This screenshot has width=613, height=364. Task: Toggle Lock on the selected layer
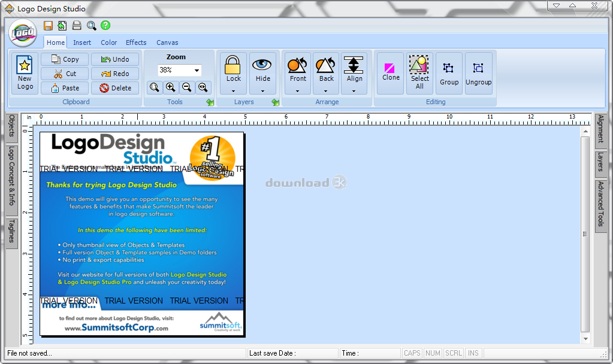(x=233, y=74)
